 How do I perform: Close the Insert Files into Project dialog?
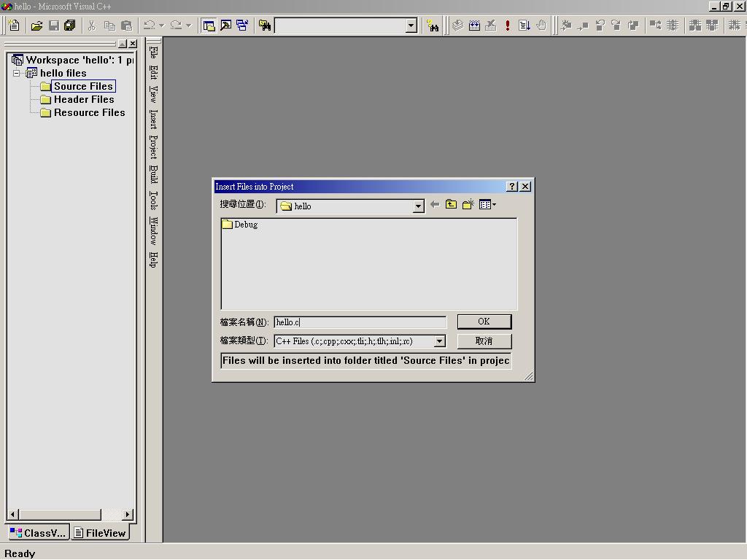click(x=525, y=187)
